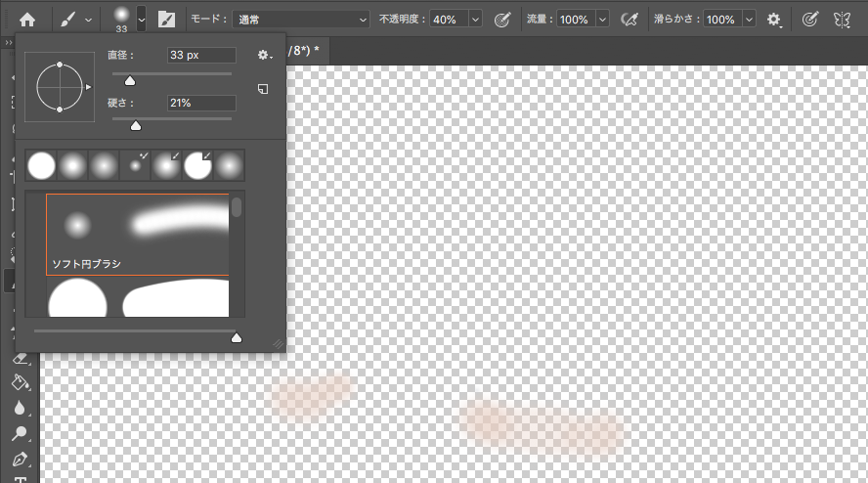Click the brush angle and roundness circle
Viewport: 868px width, 483px height.
[60, 87]
